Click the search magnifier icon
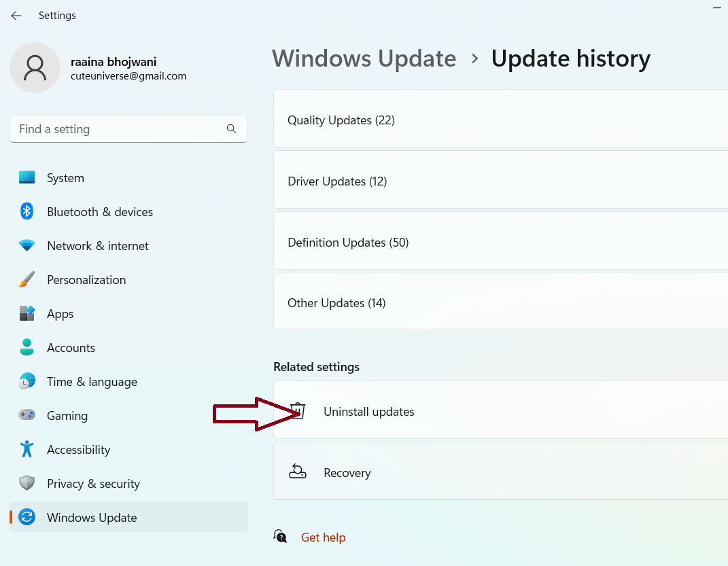The width and height of the screenshot is (728, 566). 231,129
